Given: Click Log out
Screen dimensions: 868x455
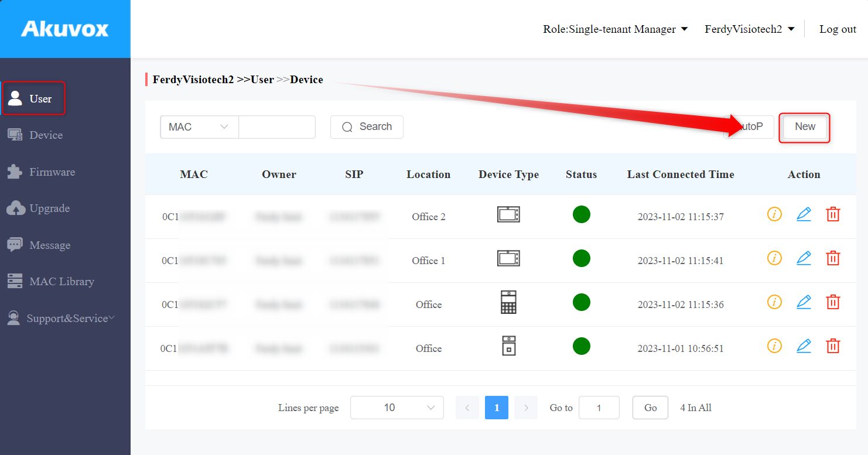Looking at the screenshot, I should 838,29.
